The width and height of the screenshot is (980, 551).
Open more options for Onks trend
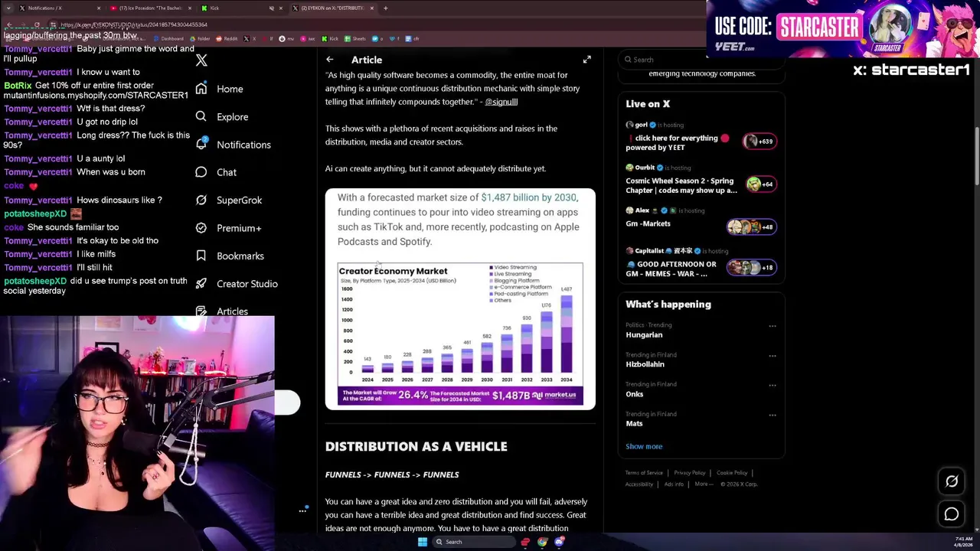pos(772,385)
